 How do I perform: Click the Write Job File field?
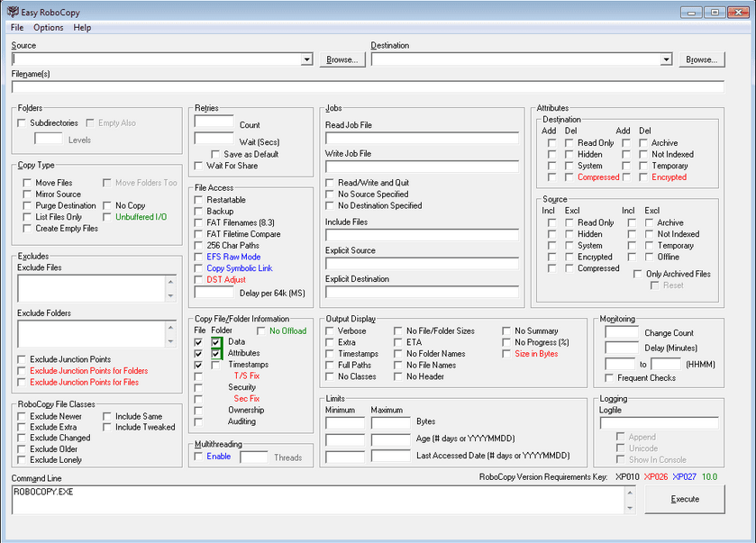(x=422, y=167)
